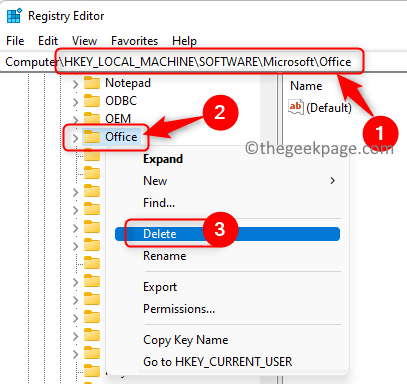The width and height of the screenshot is (407, 384).
Task: Open the View menu
Action: tap(84, 41)
